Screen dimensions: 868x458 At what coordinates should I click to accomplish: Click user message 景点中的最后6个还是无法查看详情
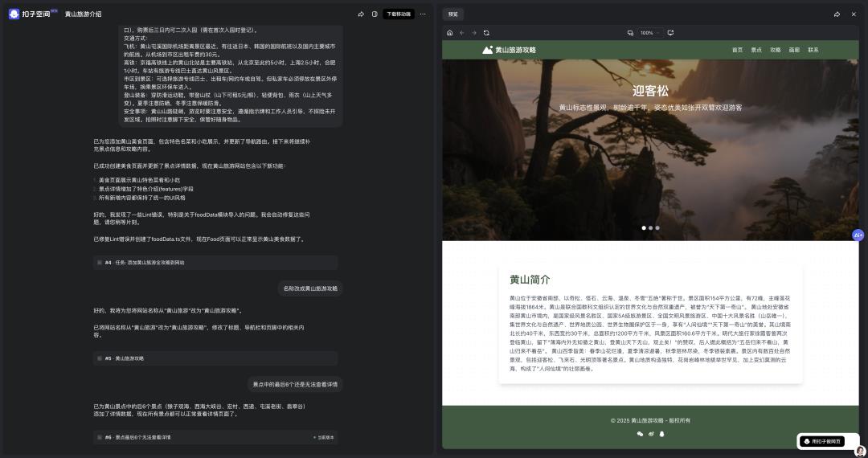tap(295, 384)
